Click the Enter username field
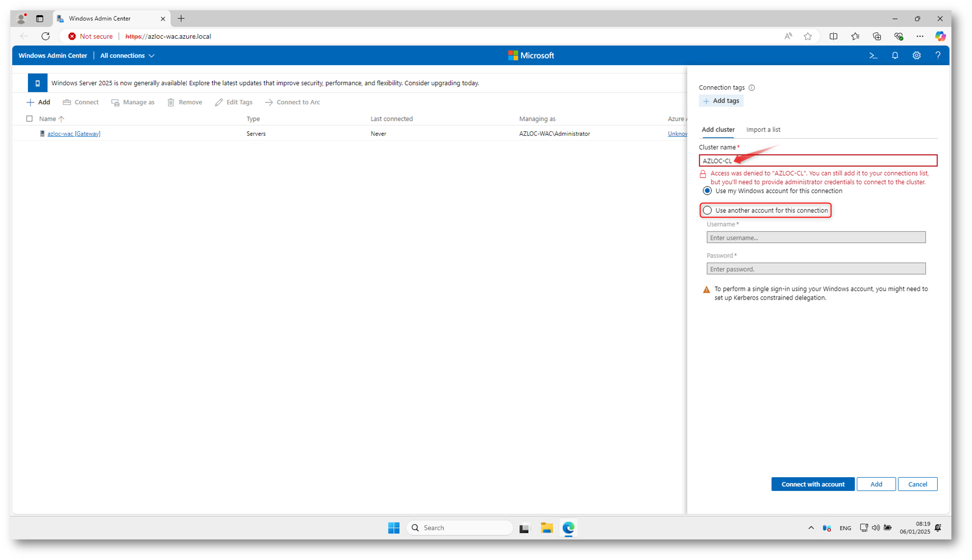This screenshot has width=972, height=560. 816,237
